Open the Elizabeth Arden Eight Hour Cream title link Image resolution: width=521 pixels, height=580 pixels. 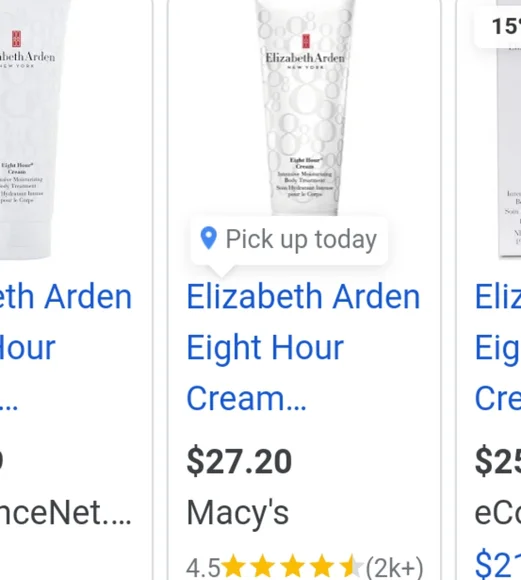(x=303, y=347)
